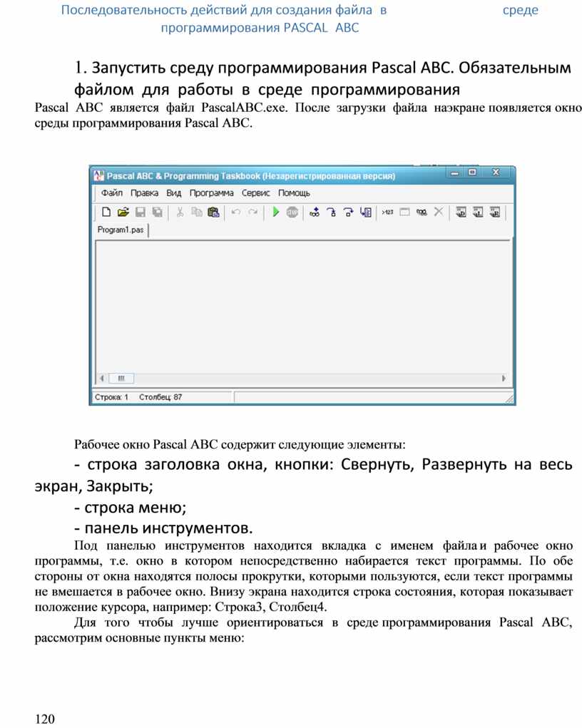Viewport: 582px width, 728px height.
Task: Save the program using the floppy disk icon
Action: tap(140, 212)
